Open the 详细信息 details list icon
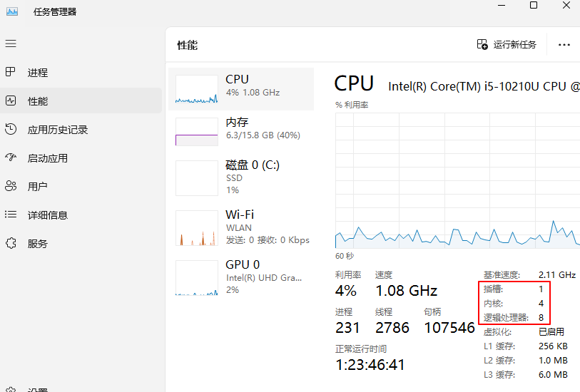Viewport: 580px width, 392px height. [11, 215]
